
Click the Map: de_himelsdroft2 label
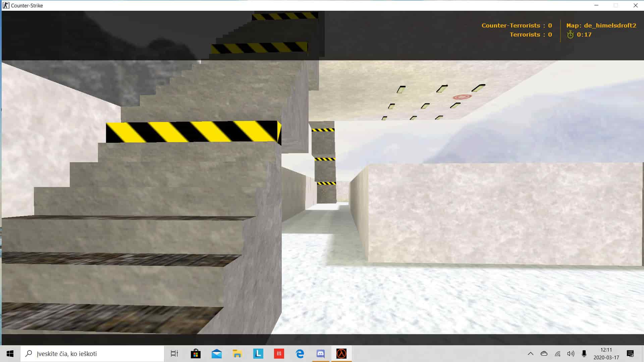[601, 25]
